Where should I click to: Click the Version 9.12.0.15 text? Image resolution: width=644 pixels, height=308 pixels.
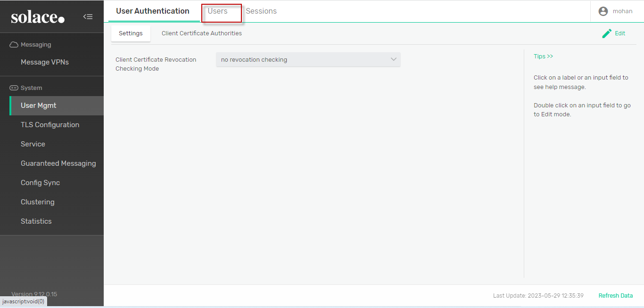click(x=34, y=294)
